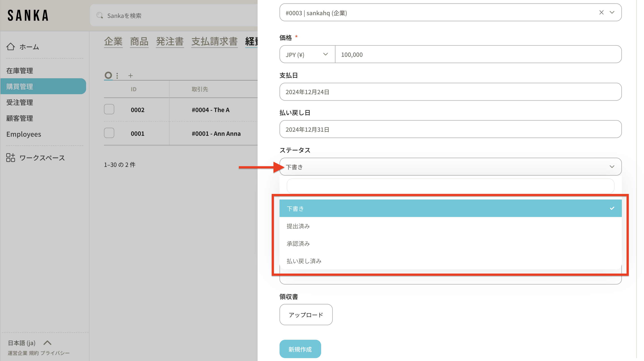Clear the sankahq company selection
The image size is (644, 361).
click(601, 13)
